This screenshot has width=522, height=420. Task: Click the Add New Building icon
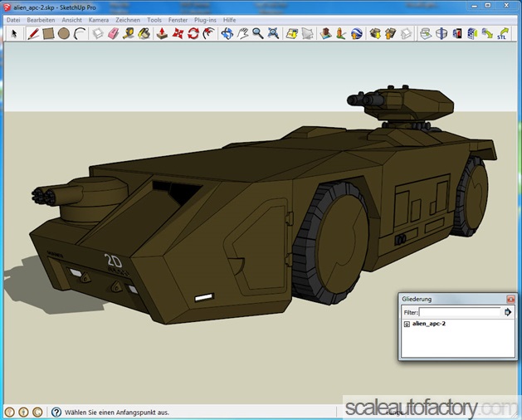point(325,34)
